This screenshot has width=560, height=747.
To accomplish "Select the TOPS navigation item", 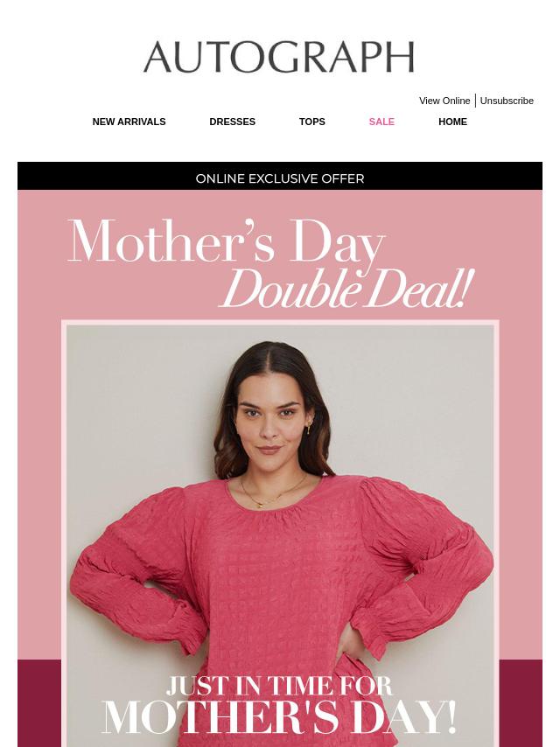I will (x=312, y=122).
